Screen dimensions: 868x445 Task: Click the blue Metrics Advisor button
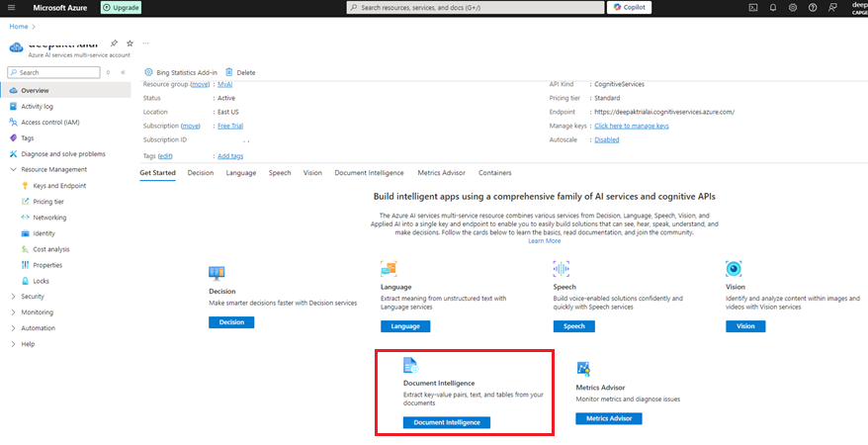coord(609,418)
